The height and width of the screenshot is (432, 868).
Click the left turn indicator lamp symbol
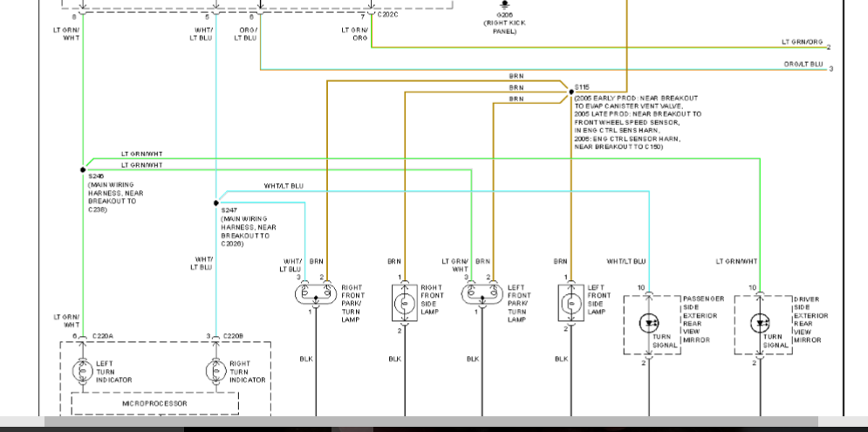pos(81,371)
